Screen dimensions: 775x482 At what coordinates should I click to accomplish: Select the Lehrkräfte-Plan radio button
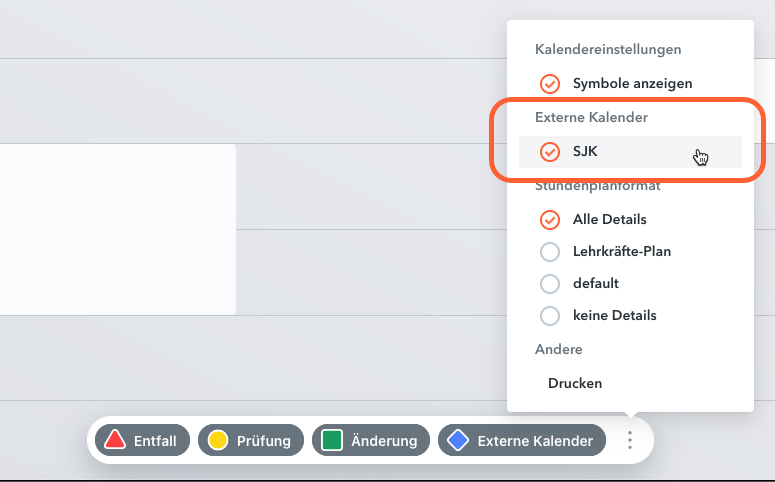point(549,252)
